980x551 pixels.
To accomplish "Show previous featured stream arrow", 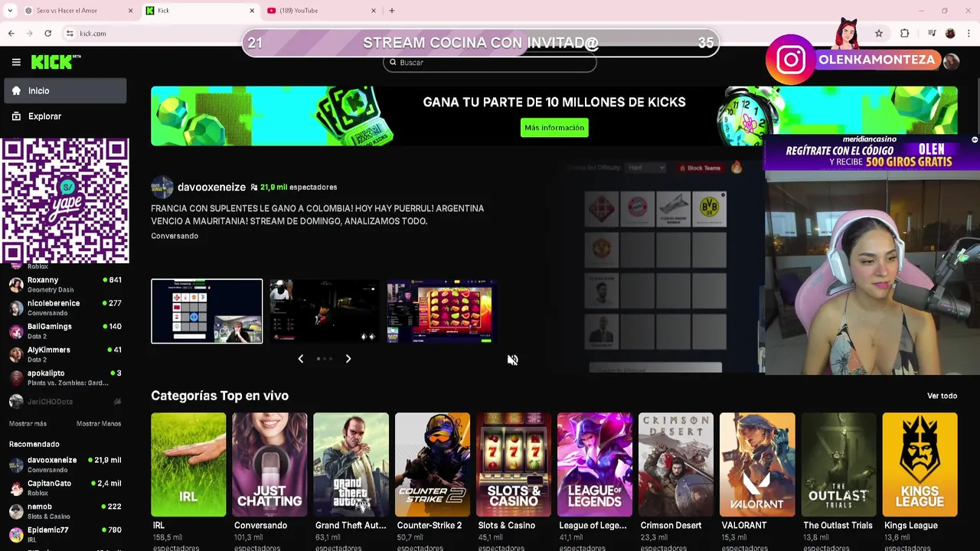I will 300,359.
